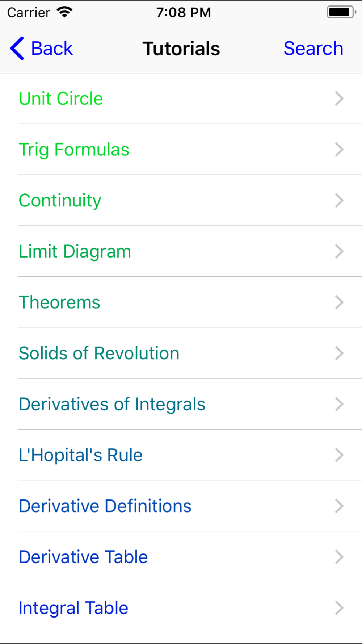Select the Trig Formulas row
Screen dimensions: 362x644
[x=181, y=149]
